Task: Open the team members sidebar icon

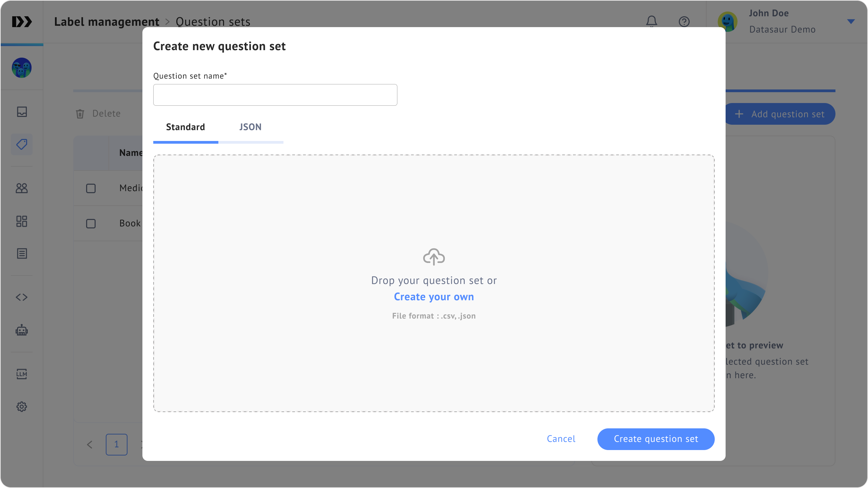Action: (22, 188)
